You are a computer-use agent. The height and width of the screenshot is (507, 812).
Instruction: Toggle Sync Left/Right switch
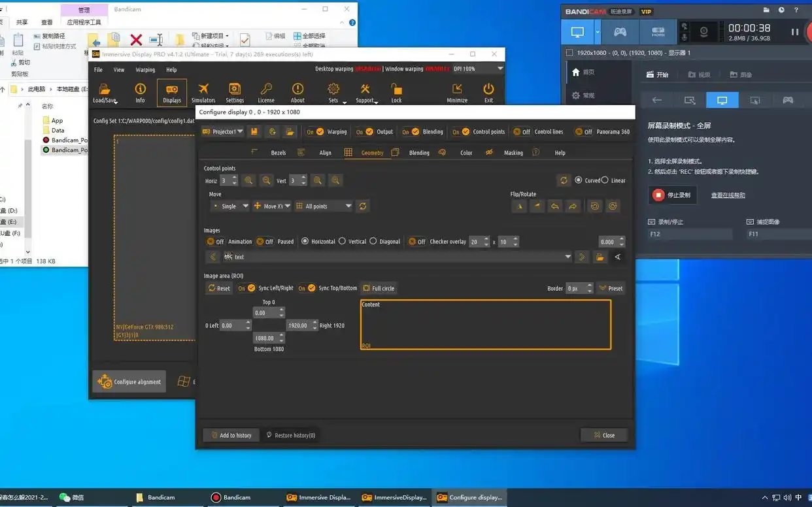coord(246,288)
